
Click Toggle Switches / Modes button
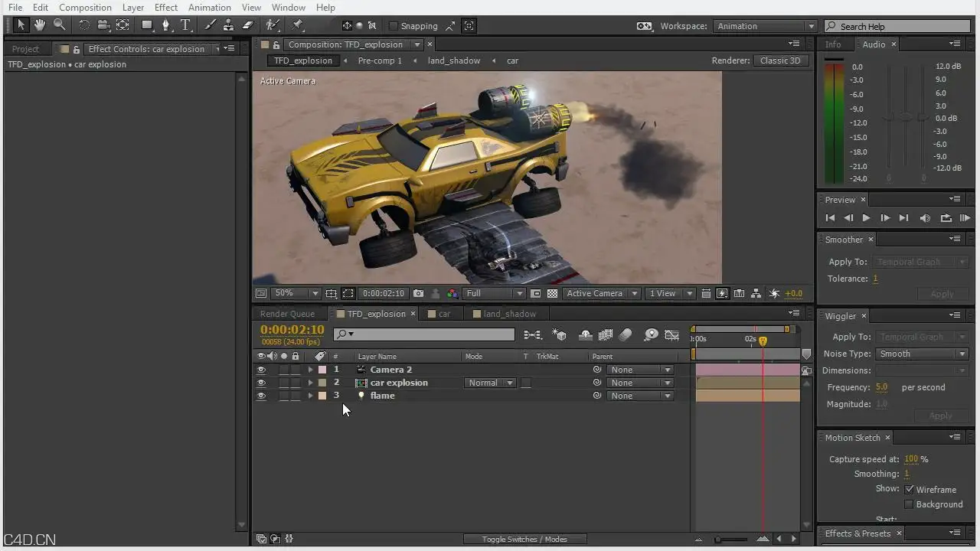point(524,539)
